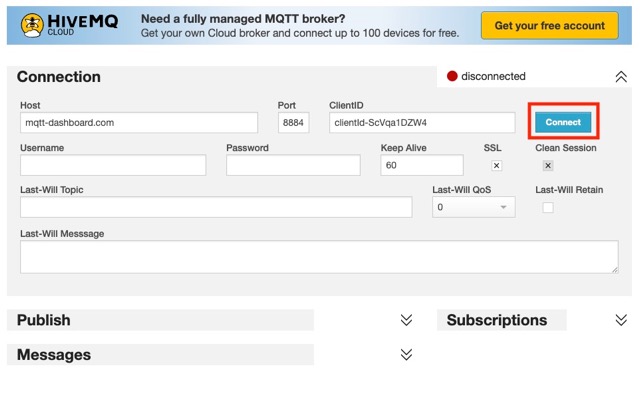Click the blue Connect button
This screenshot has height=402, width=640.
coord(563,122)
